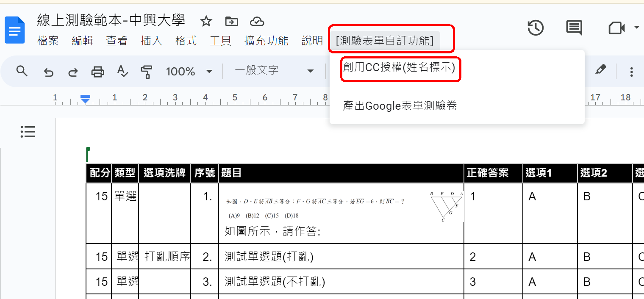Show the document outline icon
This screenshot has height=299, width=644.
(x=28, y=132)
